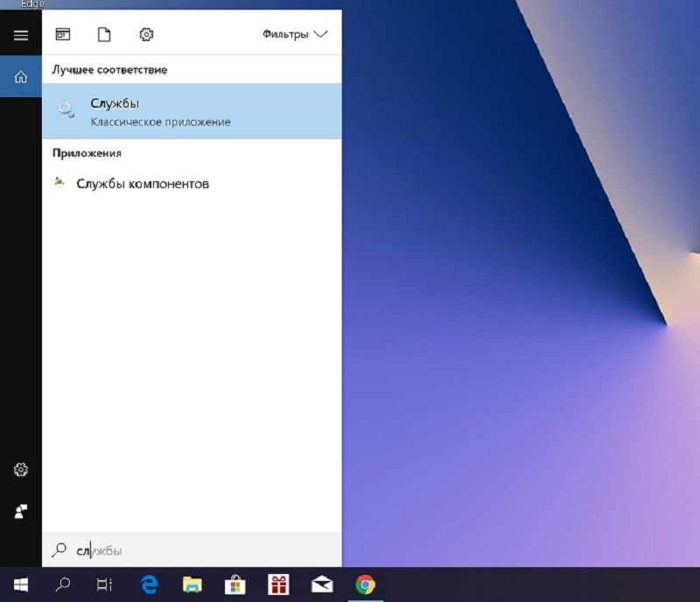The width and height of the screenshot is (700, 602).
Task: Focus the search input field
Action: point(192,550)
